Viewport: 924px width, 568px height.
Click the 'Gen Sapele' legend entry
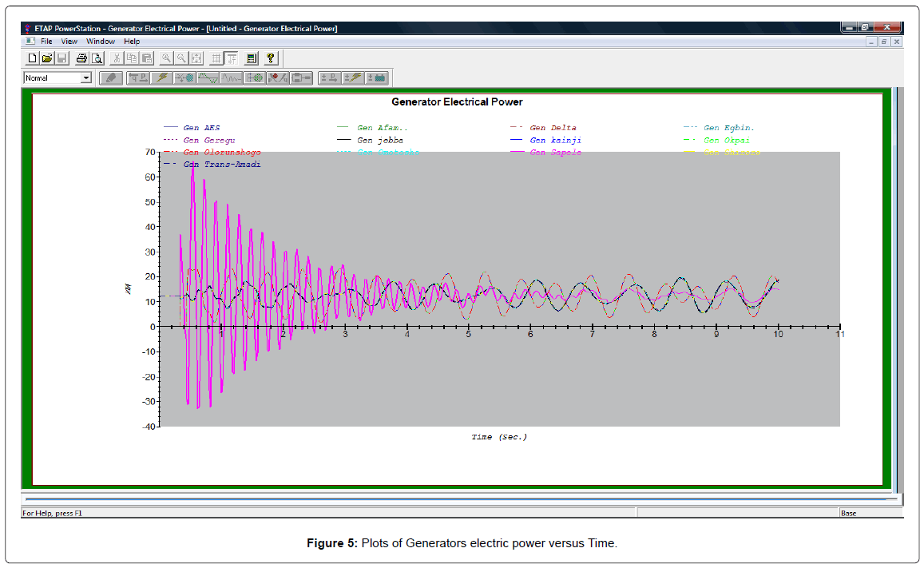(x=545, y=152)
